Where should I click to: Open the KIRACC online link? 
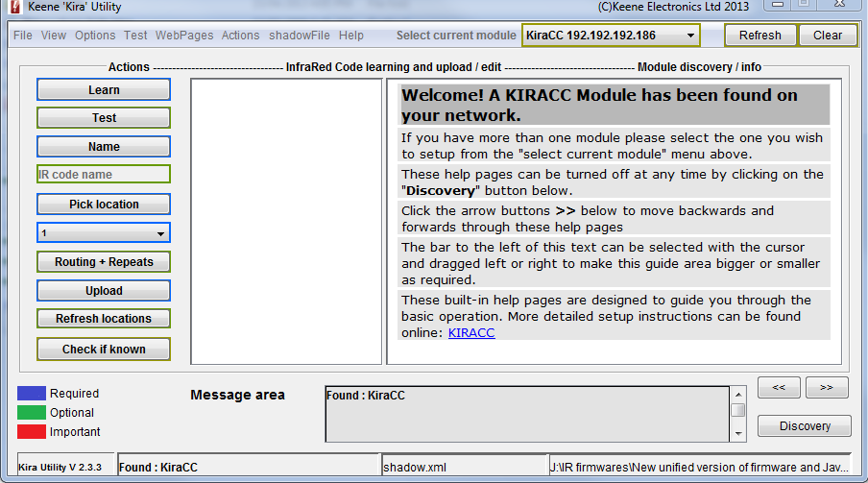tap(471, 333)
